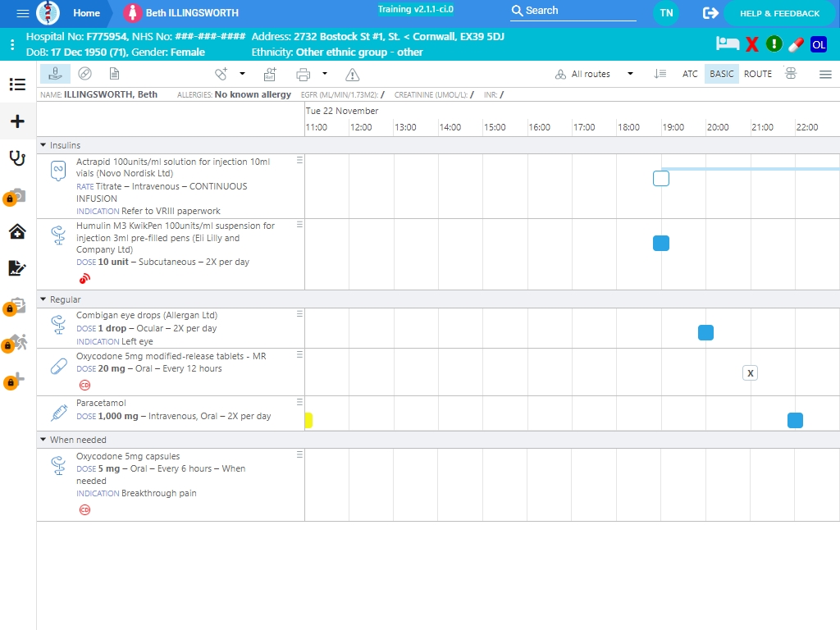840x630 pixels.
Task: Open dropdown next to add medication icon
Action: [x=242, y=74]
